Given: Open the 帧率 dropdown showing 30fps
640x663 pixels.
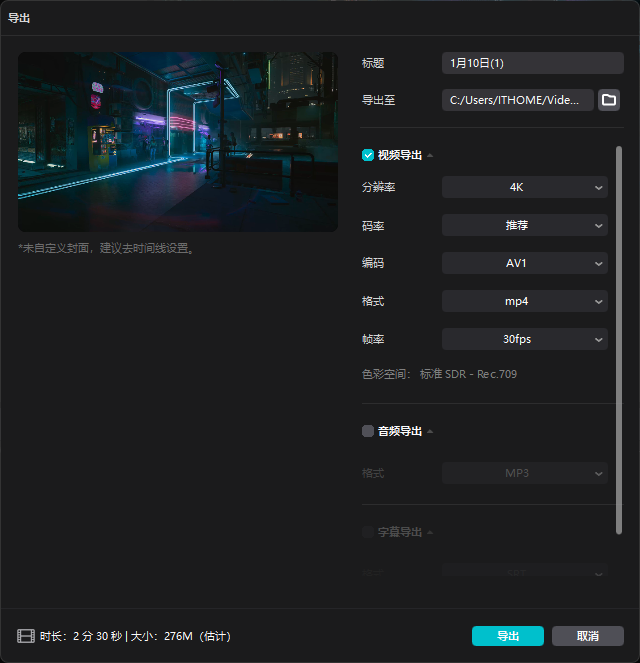Looking at the screenshot, I should (x=524, y=339).
